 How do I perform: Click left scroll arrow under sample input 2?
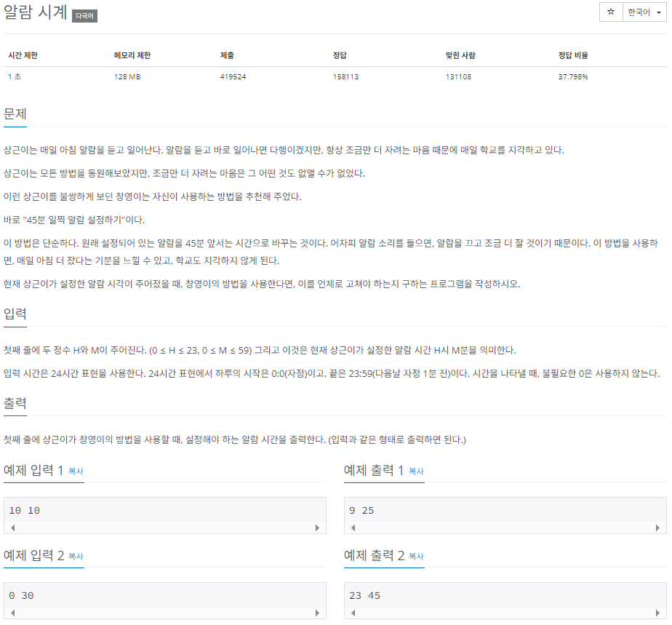point(13,613)
